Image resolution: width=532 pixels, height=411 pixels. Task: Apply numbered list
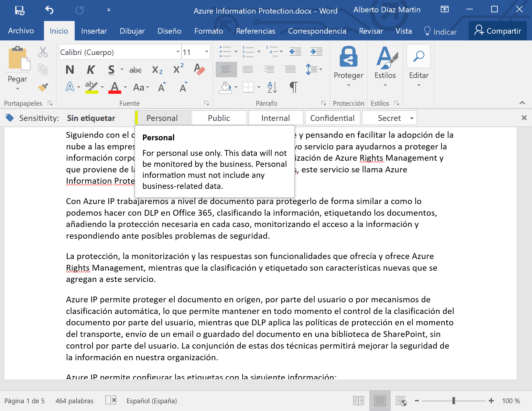click(x=248, y=51)
